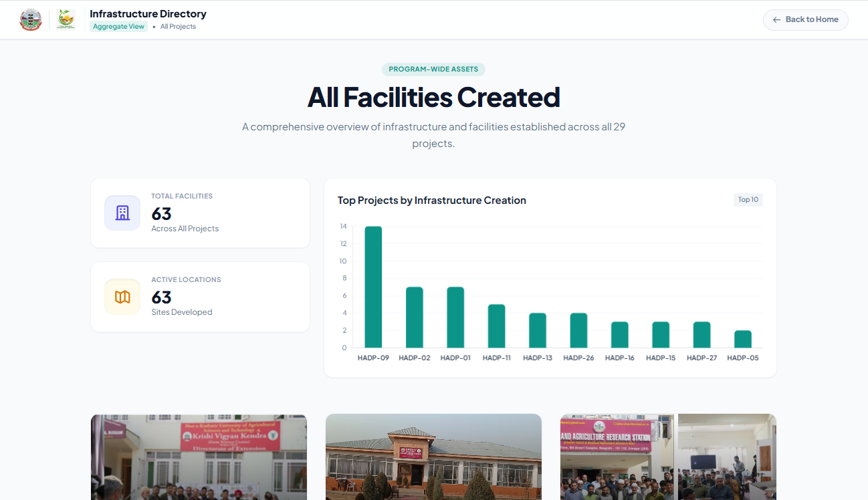Click the HADP-27 bar in the chart
Viewport: 868px width, 500px height.
701,335
